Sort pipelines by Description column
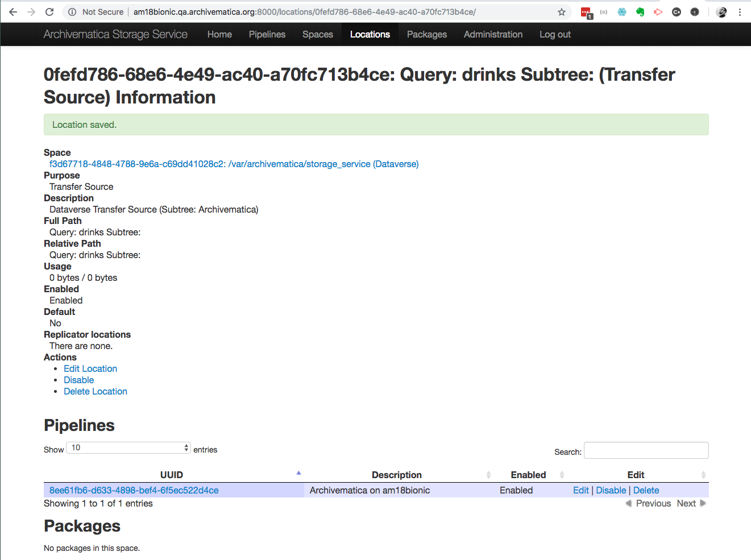The image size is (751, 560). [396, 475]
